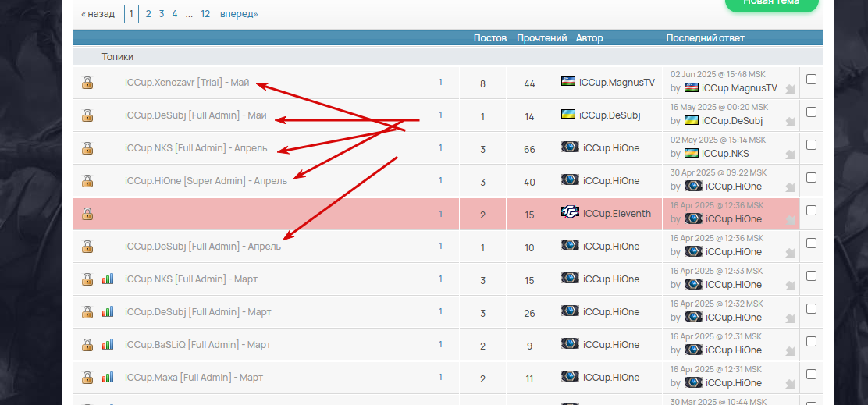Tick checkbox in the pink Eleventh row

(811, 210)
